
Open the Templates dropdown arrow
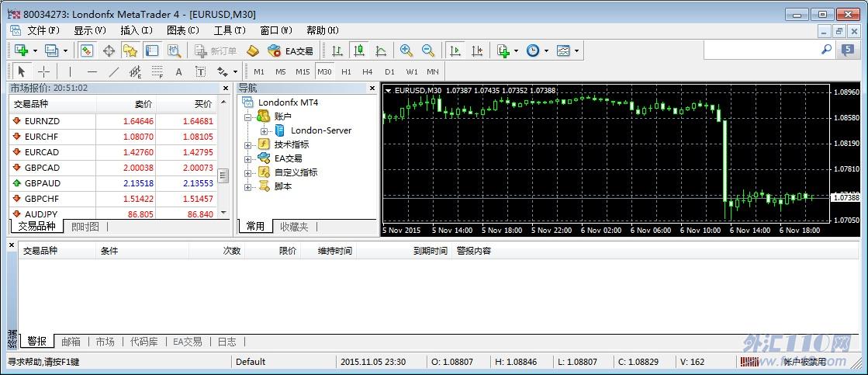pos(577,51)
